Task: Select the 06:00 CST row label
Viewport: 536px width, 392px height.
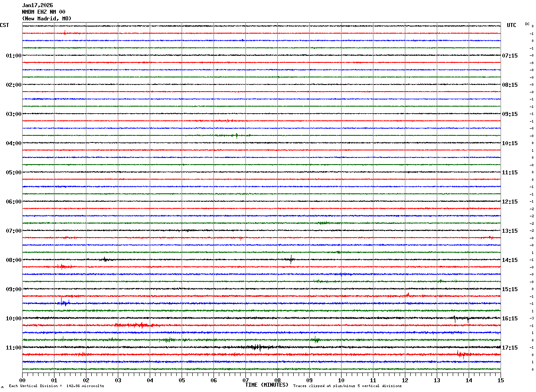Action: coord(14,201)
